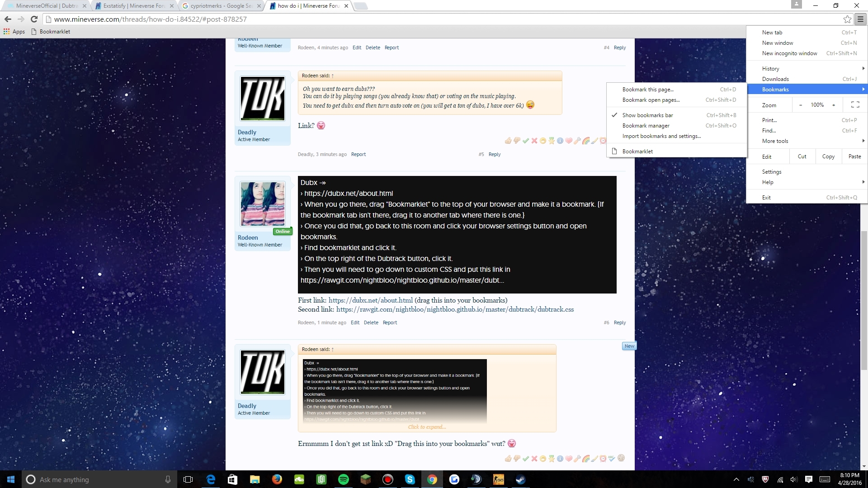Screen dimensions: 868x488
Task: Click the pink heart rating on post #5
Action: [569, 141]
